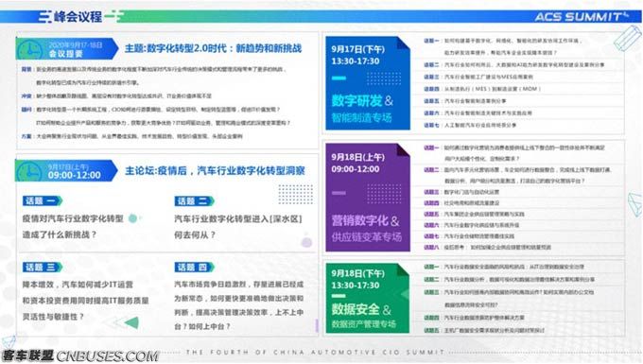This screenshot has width=643, height=364.
Task: Click the cube outline icon at top right
Action: click(628, 38)
